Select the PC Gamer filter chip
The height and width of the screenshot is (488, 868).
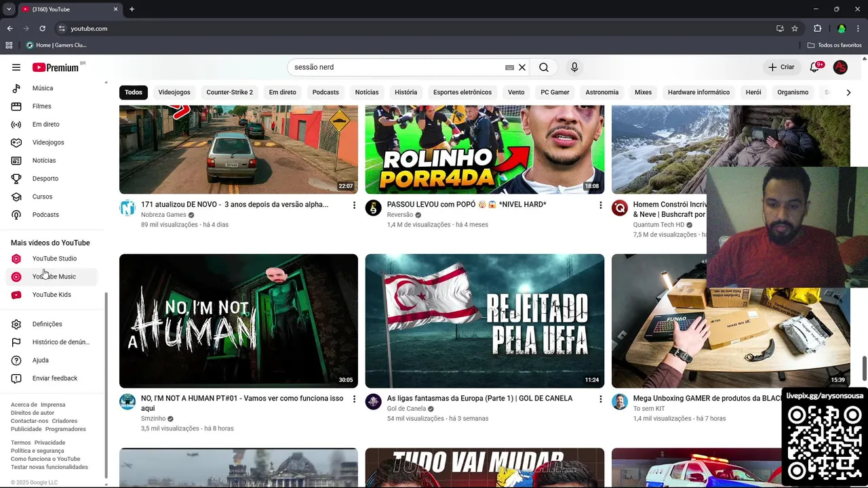click(x=555, y=92)
